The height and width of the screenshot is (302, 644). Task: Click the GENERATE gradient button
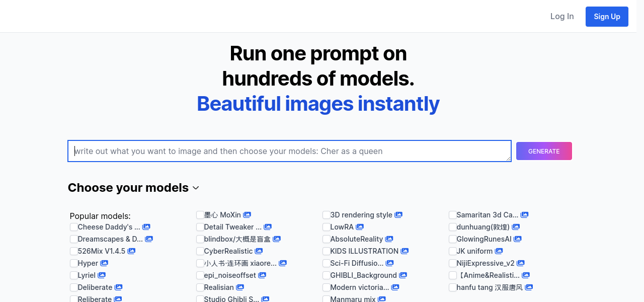click(x=544, y=151)
